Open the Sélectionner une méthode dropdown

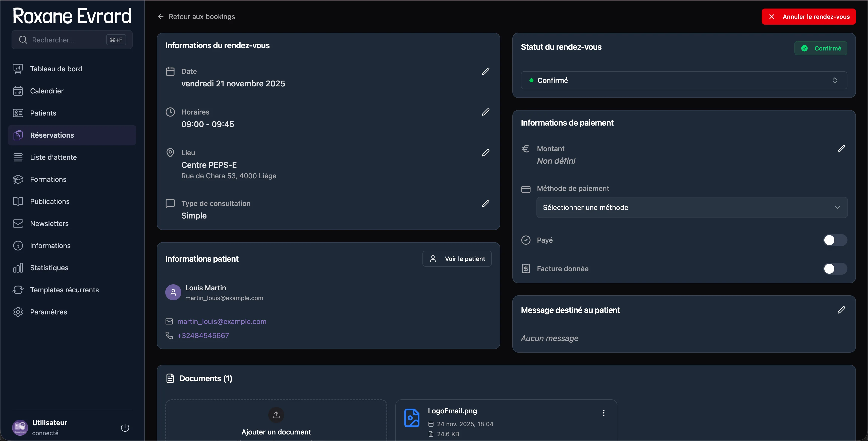click(x=691, y=207)
